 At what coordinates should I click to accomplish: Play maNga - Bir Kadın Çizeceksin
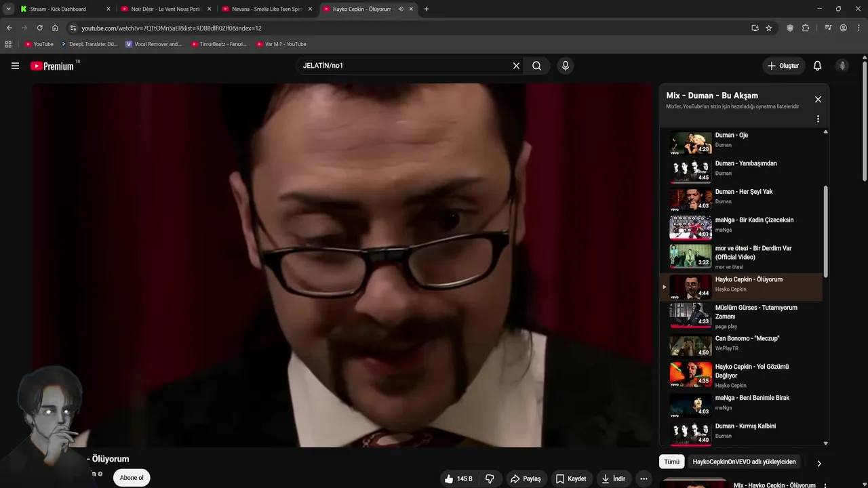point(741,228)
